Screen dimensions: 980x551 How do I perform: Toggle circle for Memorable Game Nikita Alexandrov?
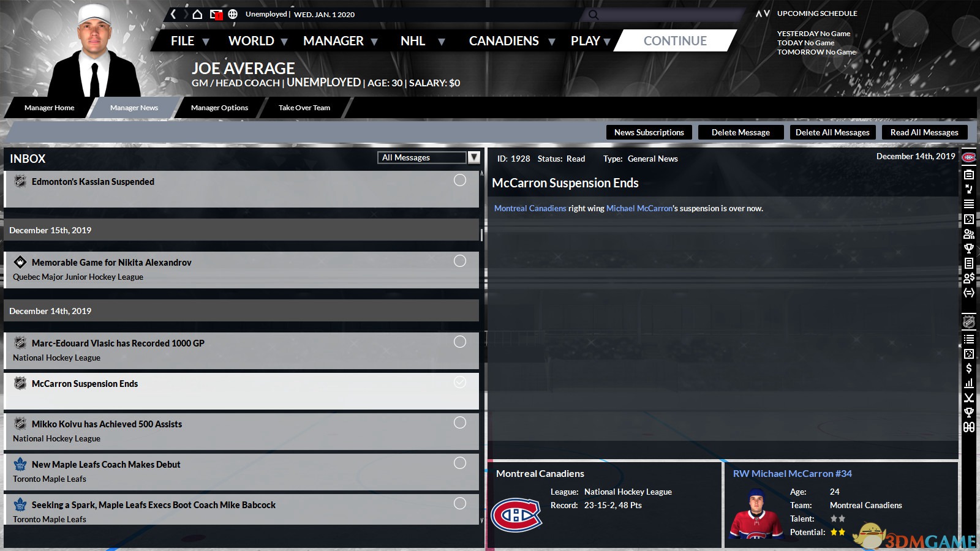(460, 261)
